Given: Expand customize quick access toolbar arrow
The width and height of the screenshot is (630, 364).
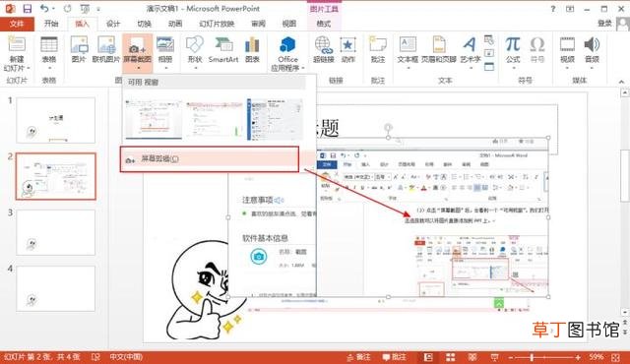Looking at the screenshot, I should 98,9.
